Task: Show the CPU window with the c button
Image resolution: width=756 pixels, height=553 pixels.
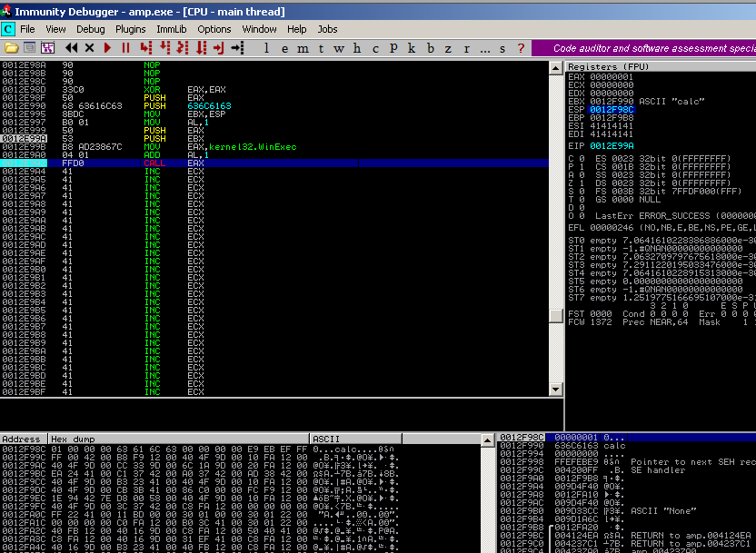Action: pyautogui.click(x=375, y=48)
